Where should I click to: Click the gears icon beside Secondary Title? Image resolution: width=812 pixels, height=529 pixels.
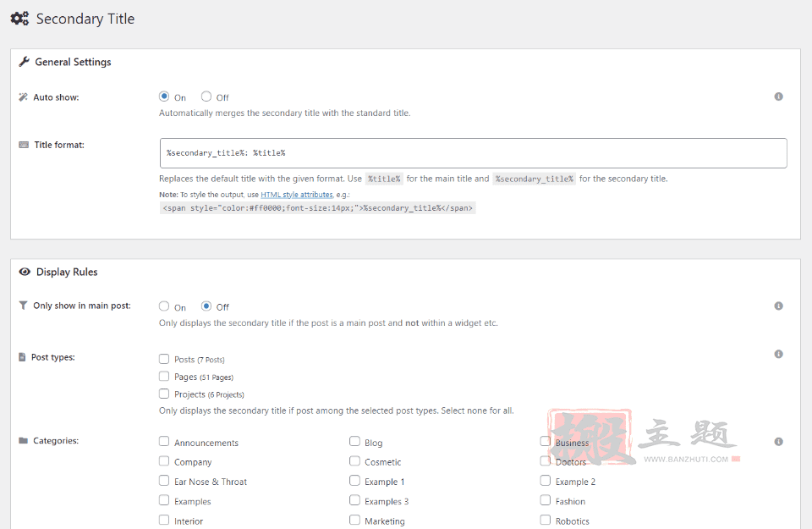(19, 19)
